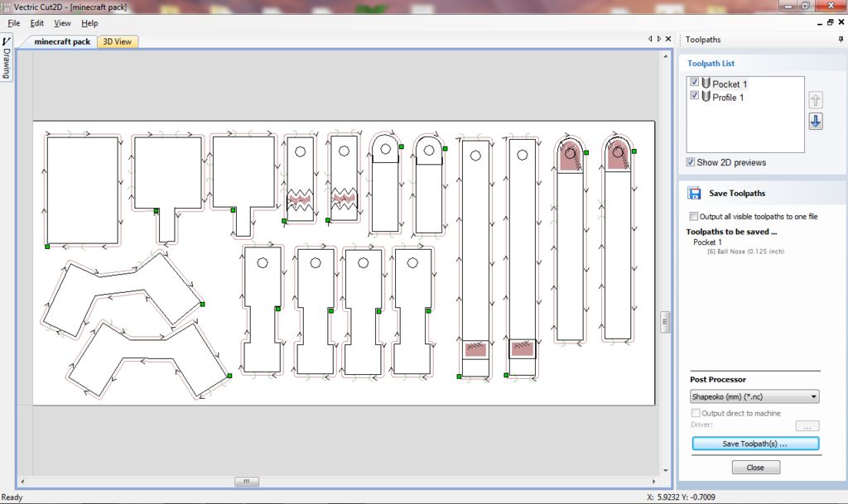Viewport: 848px width, 504px height.
Task: Enable Output all visible toolpaths to one file
Action: point(694,217)
